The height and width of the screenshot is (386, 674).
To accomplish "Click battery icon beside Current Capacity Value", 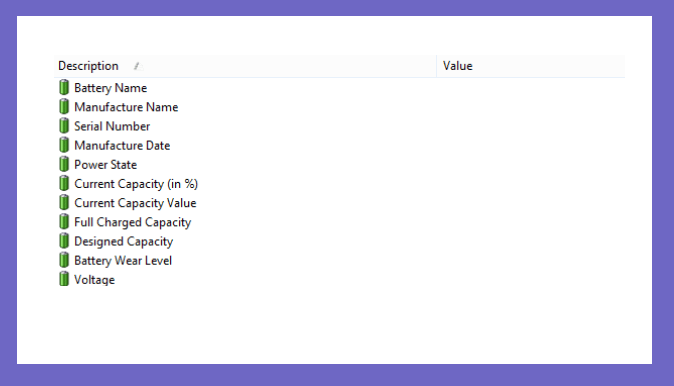I will [x=64, y=202].
